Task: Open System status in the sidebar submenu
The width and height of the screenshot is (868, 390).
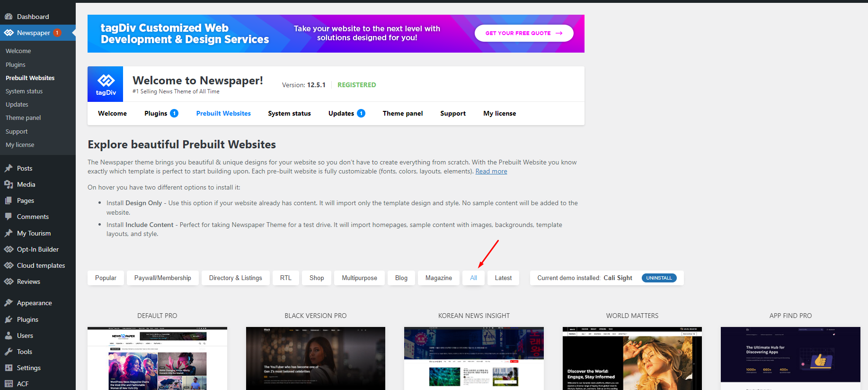Action: 24,91
